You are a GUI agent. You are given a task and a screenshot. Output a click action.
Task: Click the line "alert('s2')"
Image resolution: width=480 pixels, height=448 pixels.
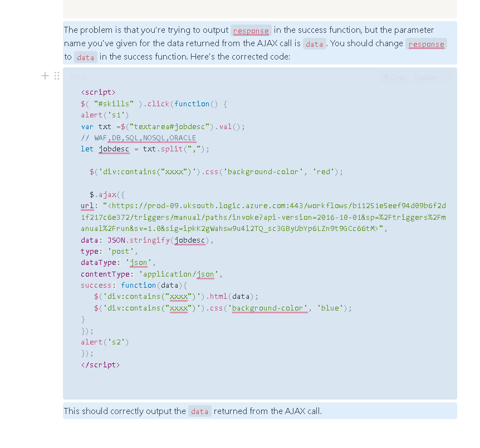click(105, 342)
